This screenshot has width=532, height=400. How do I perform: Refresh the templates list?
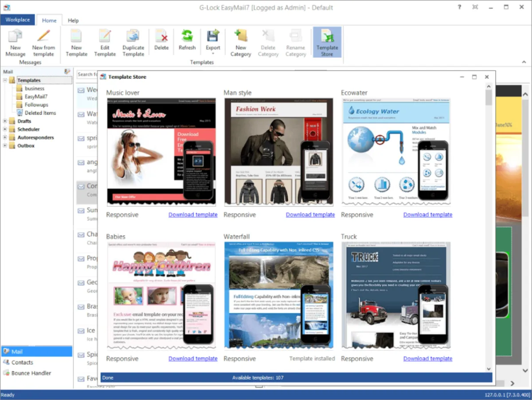click(187, 40)
